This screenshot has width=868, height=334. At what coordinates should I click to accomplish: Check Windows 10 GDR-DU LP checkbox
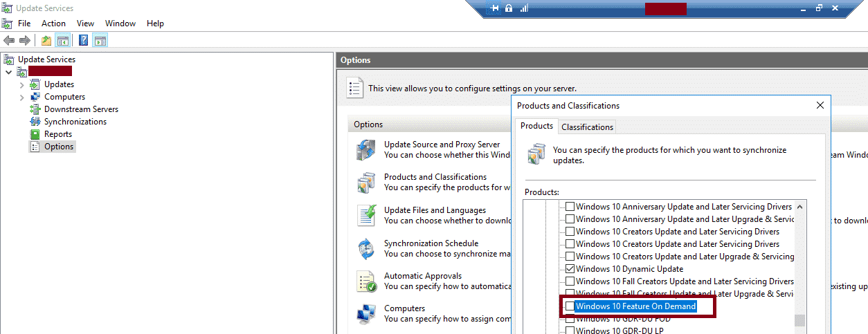point(570,331)
